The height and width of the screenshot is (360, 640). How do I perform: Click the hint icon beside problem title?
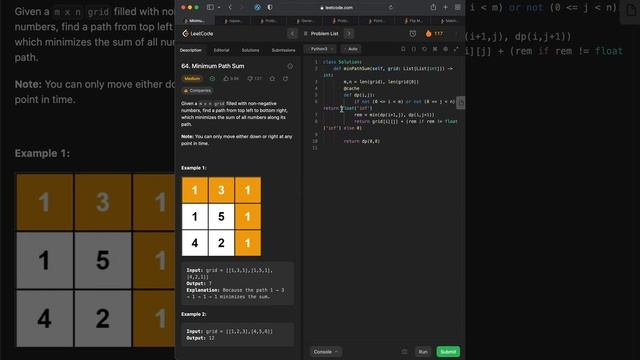(290, 66)
